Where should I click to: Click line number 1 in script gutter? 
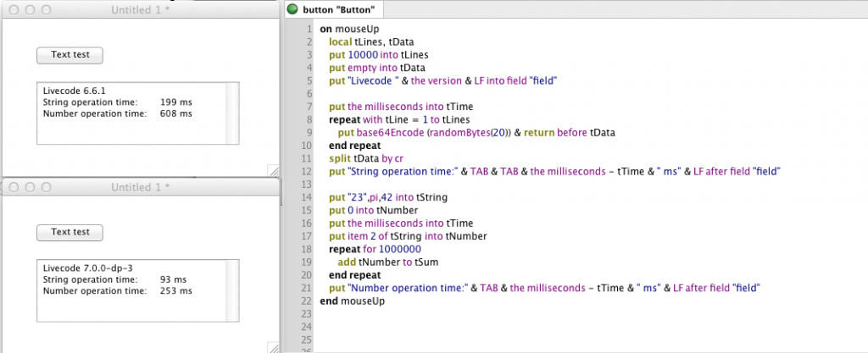(x=310, y=29)
